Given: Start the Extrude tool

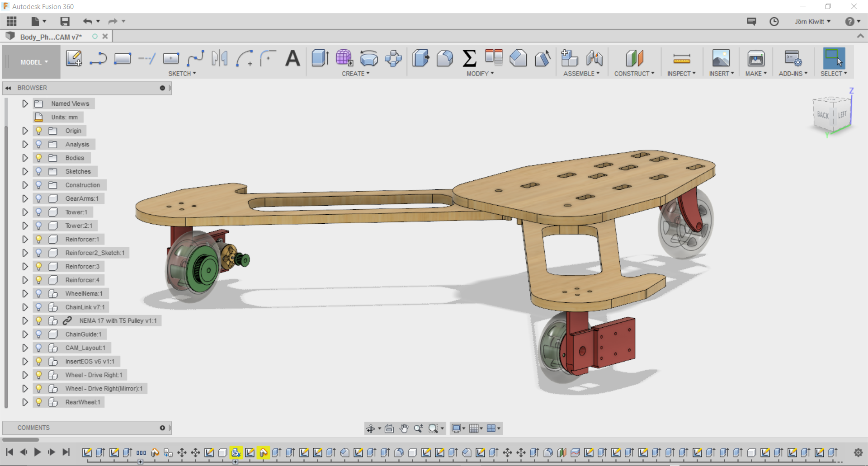Looking at the screenshot, I should 320,58.
